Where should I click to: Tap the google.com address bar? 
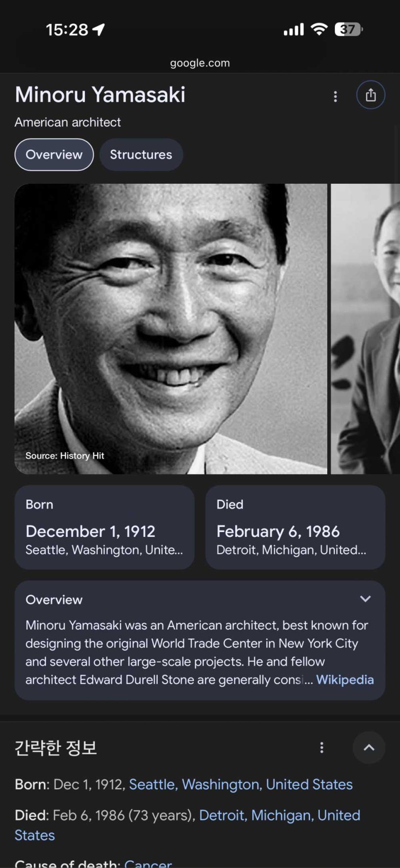click(x=200, y=63)
